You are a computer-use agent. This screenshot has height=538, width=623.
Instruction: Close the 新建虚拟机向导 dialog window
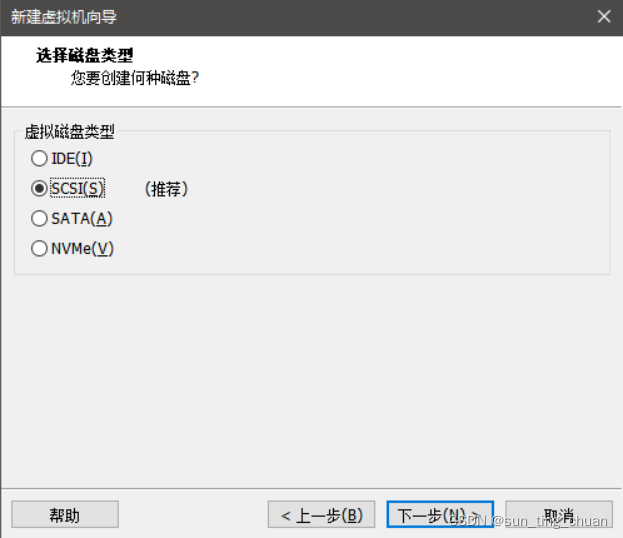[604, 17]
